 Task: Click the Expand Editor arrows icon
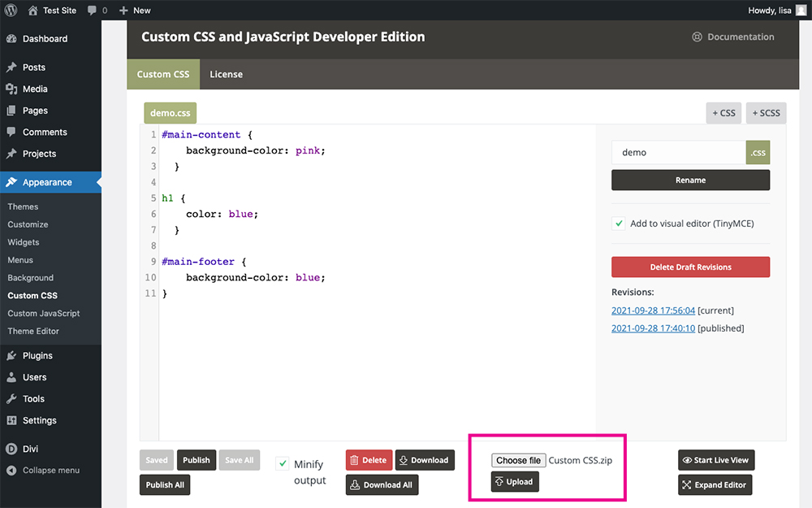[x=687, y=485]
